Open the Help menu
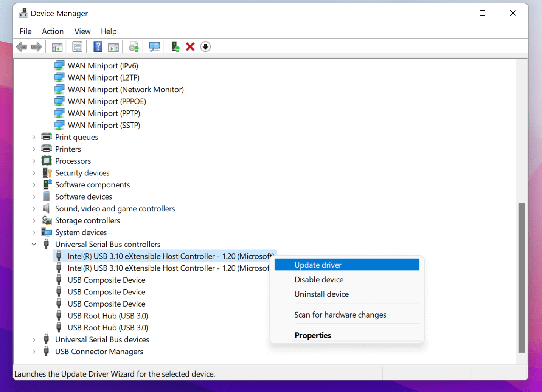This screenshot has height=392, width=542. click(109, 31)
